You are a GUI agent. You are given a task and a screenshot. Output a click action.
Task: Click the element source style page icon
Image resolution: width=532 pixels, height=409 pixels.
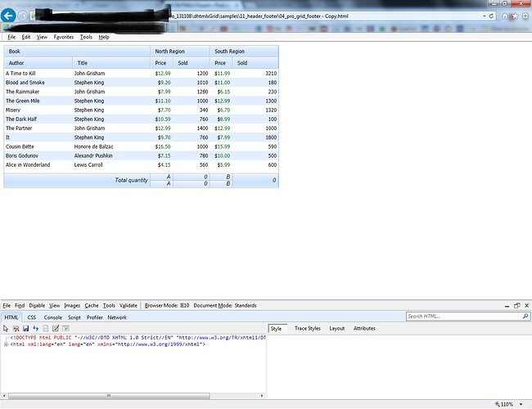46,328
